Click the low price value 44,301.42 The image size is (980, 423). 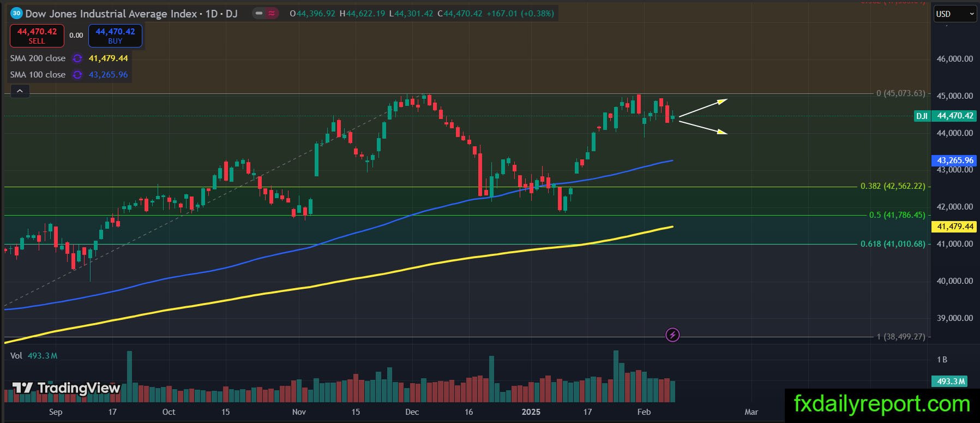(414, 13)
